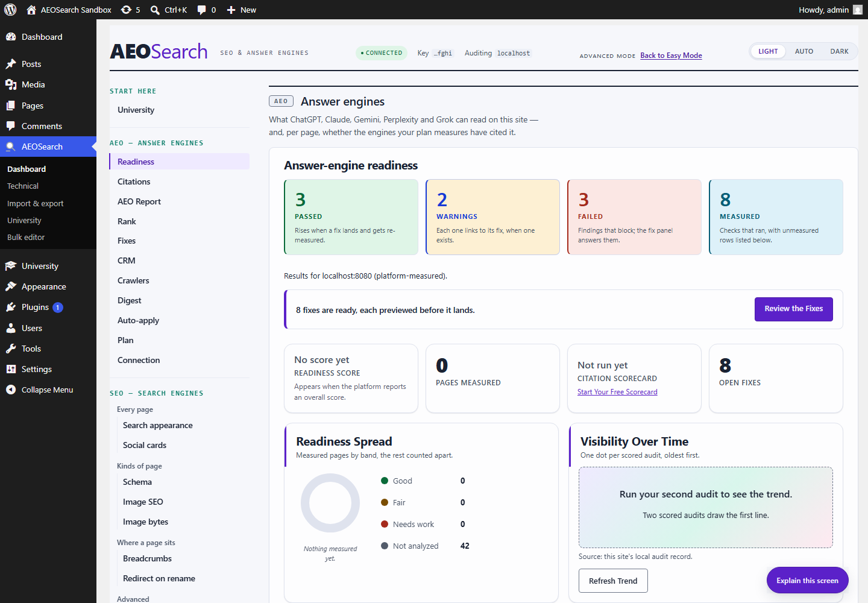The width and height of the screenshot is (868, 603).
Task: Click the AEOSearch magnifier icon in sidebar
Action: pos(11,147)
